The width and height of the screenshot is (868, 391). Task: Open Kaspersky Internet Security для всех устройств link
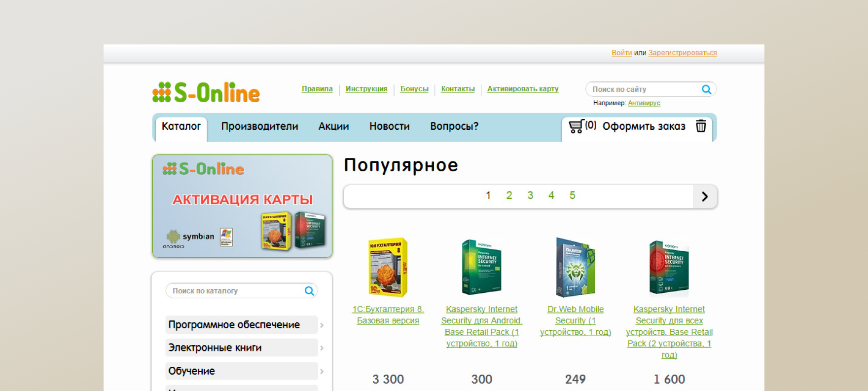[x=669, y=332]
